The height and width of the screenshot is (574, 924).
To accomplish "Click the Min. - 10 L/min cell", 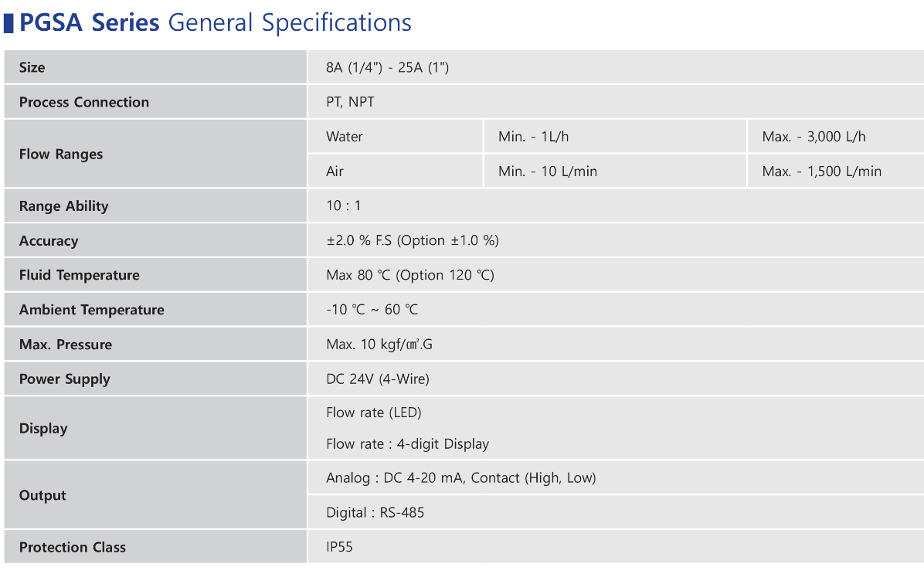I will 615,171.
